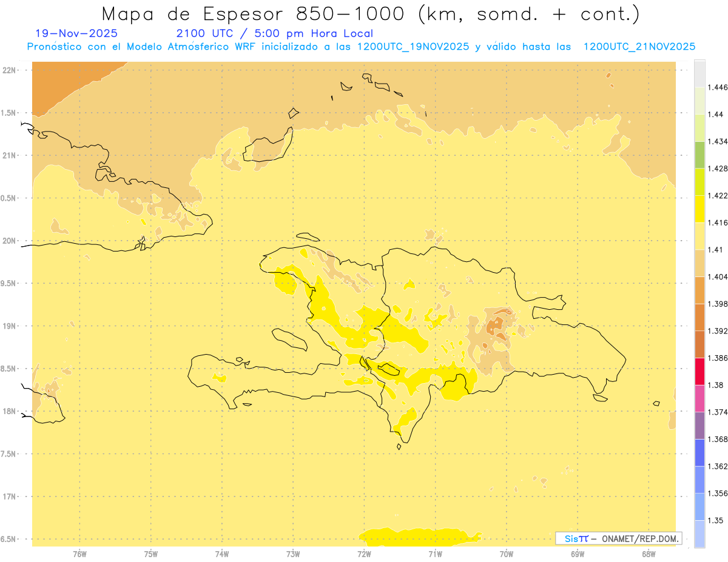This screenshot has width=728, height=562.
Task: Click the '69W' longitude label
Action: 578,554
